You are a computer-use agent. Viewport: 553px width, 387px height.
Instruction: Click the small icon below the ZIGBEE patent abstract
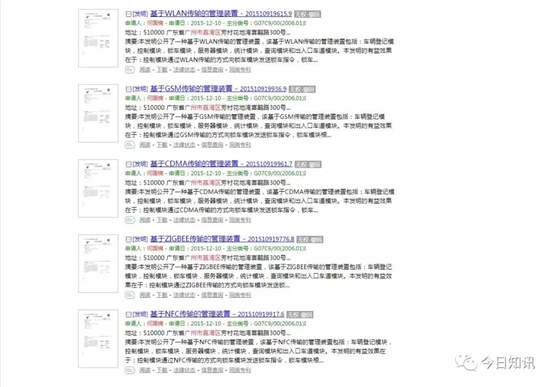pyautogui.click(x=130, y=295)
